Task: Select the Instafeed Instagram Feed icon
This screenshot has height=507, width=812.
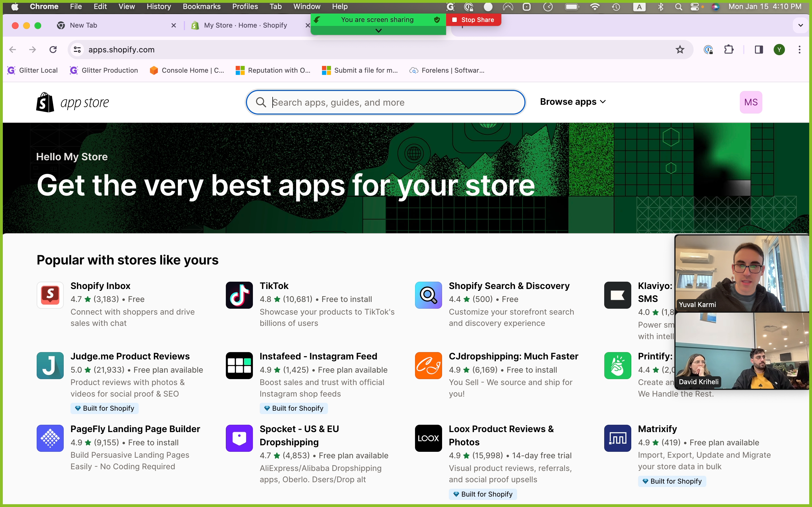Action: 239,365
